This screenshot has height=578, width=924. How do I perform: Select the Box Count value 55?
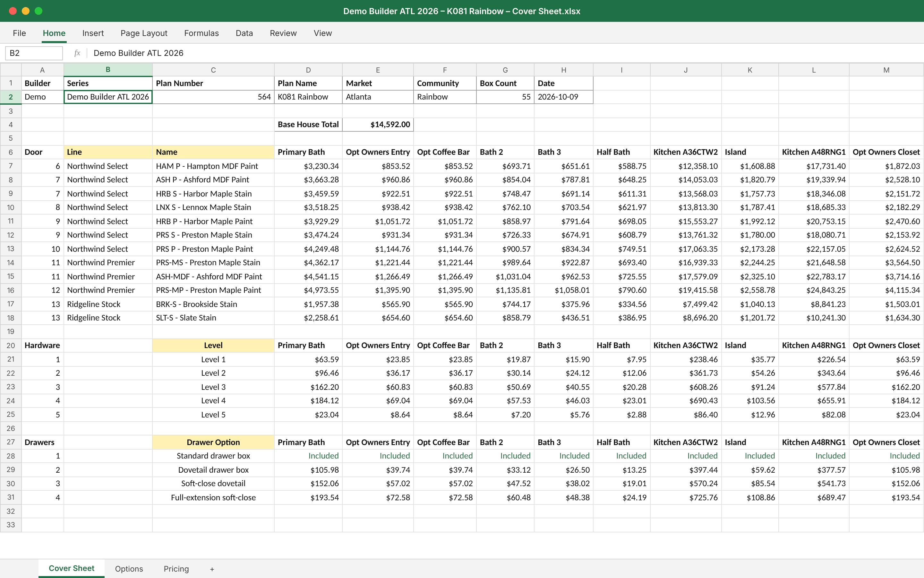[505, 97]
